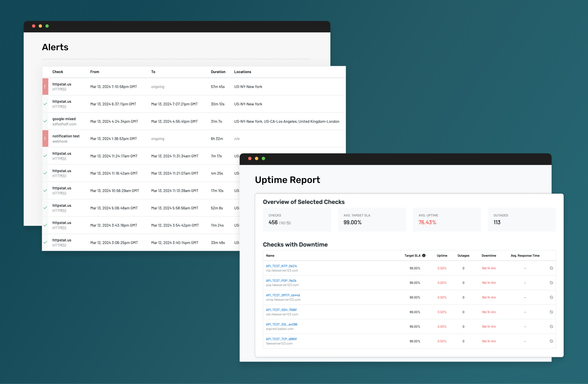
Task: Click the ban icon on the API_TEST_TCP_d880f row
Action: point(551,341)
